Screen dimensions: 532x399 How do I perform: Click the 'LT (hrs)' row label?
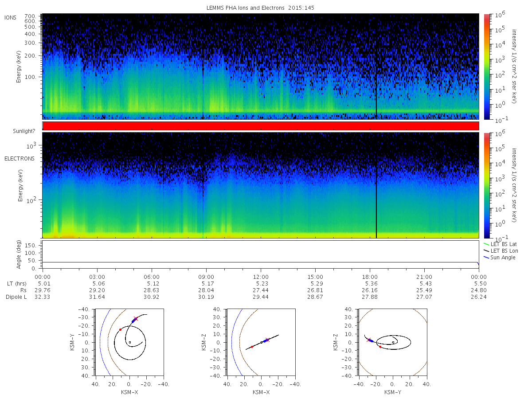point(17,283)
